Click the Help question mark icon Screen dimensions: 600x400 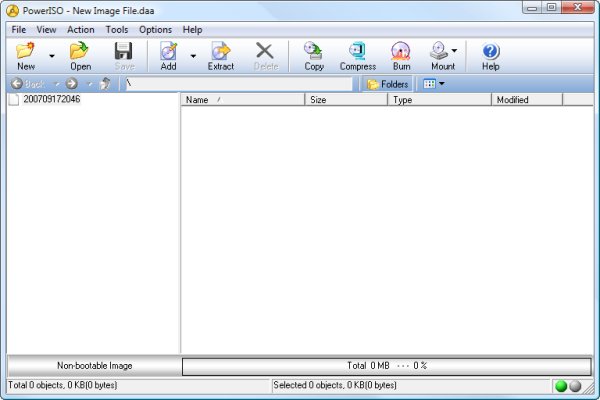[x=491, y=51]
